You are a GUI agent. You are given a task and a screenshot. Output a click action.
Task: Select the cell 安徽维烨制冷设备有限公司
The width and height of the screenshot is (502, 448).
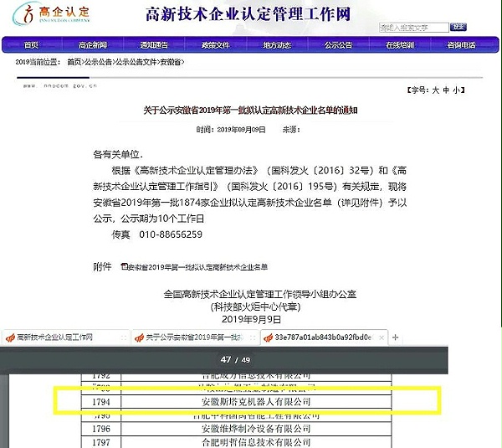(256, 429)
